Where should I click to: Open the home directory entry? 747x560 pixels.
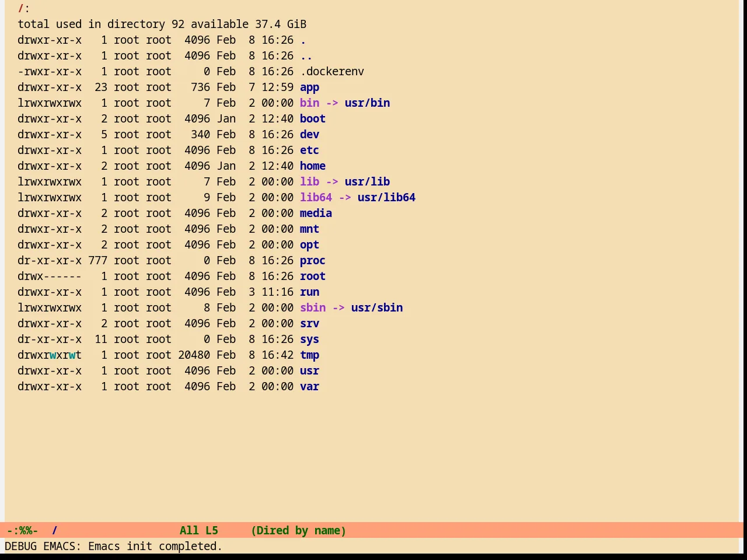(313, 166)
